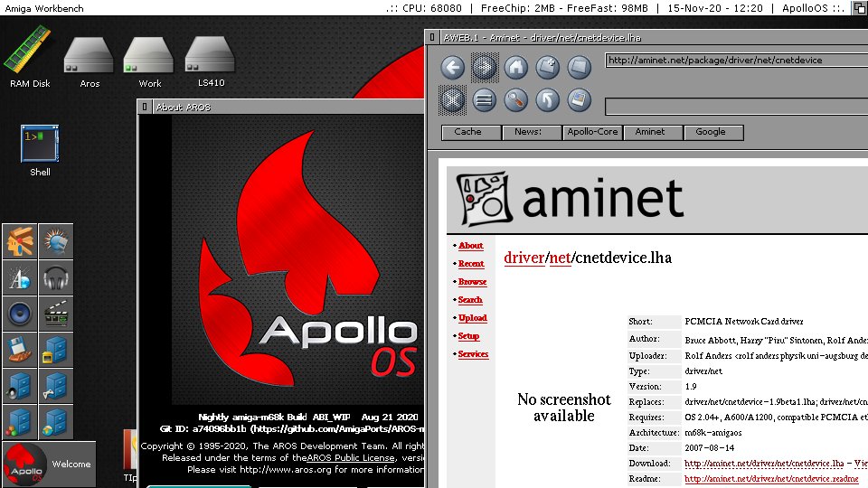Viewport: 868px width, 488px height.
Task: Click the '15-Nov-20 - 12:20' clock text
Action: [714, 8]
